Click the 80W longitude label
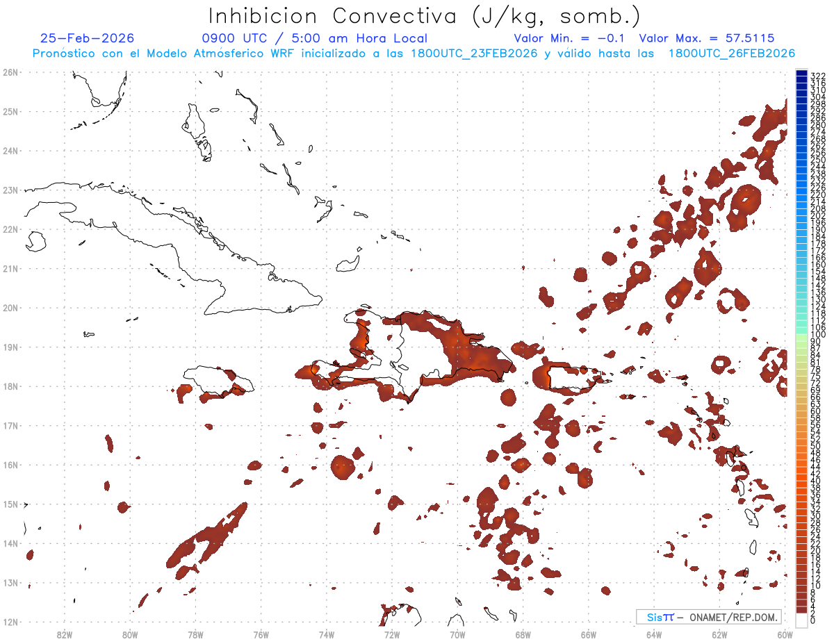 130,634
